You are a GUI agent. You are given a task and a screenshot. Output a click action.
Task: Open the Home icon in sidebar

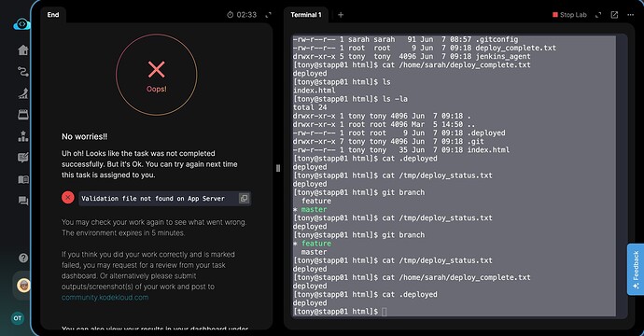(x=23, y=50)
